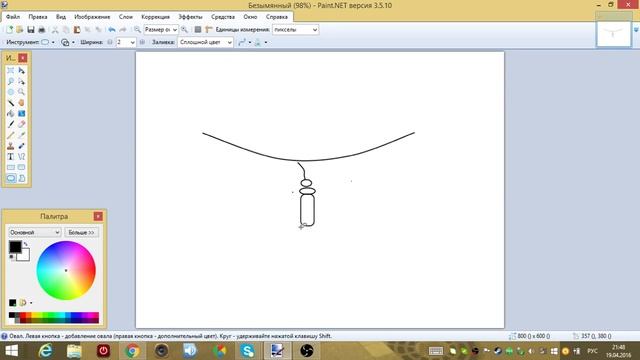This screenshot has width=640, height=360.
Task: Click the Open file folder icon
Action: pos(20,29)
